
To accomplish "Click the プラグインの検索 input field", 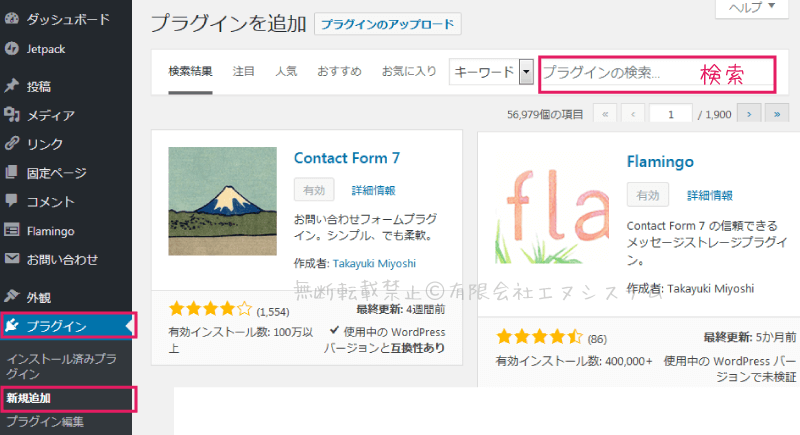I will [657, 74].
